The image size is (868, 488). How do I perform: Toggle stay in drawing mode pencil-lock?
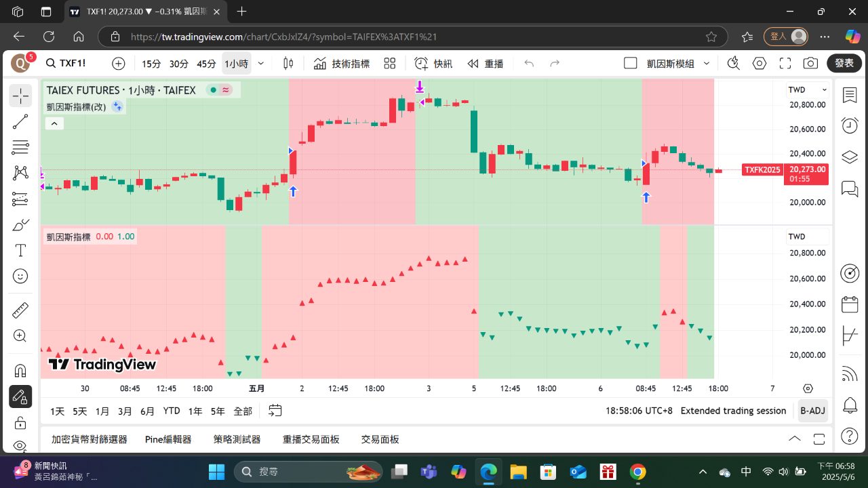point(20,396)
